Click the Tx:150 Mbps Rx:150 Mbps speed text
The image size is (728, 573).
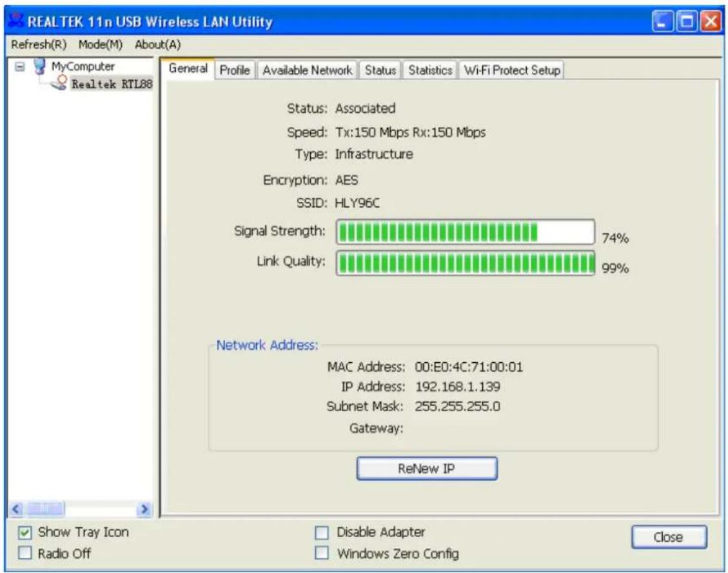pyautogui.click(x=411, y=132)
